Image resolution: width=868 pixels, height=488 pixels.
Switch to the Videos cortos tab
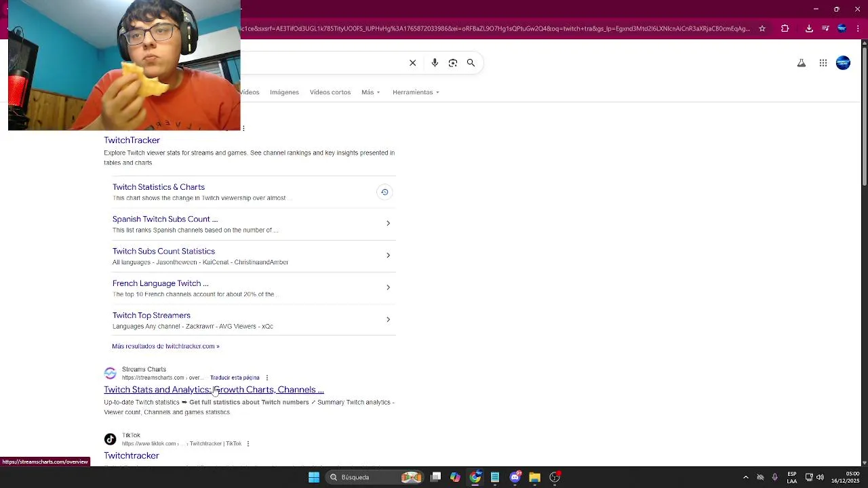click(330, 92)
